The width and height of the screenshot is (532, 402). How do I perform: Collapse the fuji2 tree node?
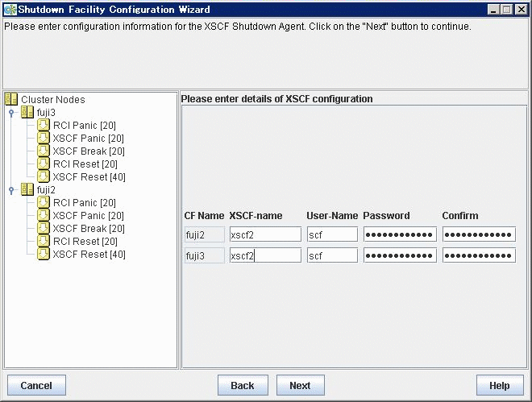click(x=11, y=190)
